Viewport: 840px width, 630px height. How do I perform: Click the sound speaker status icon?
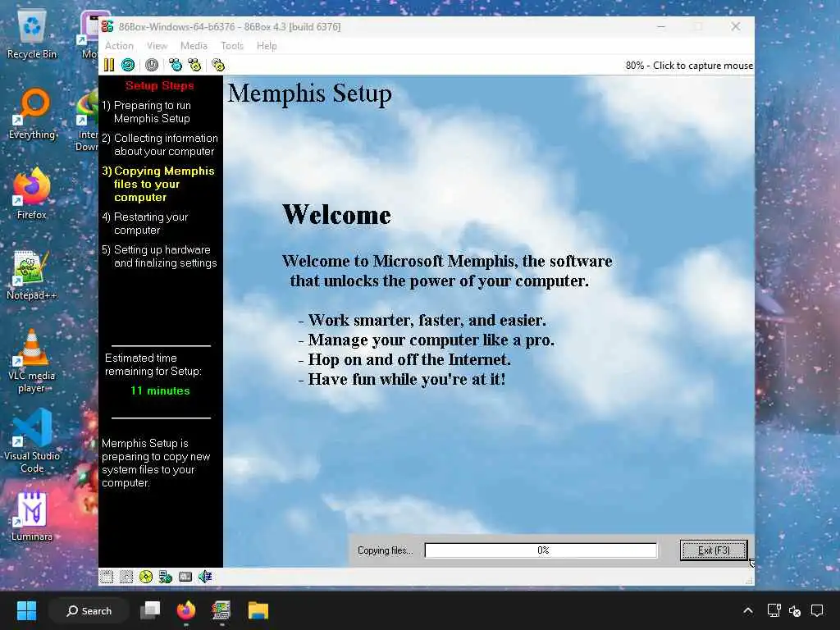[205, 577]
